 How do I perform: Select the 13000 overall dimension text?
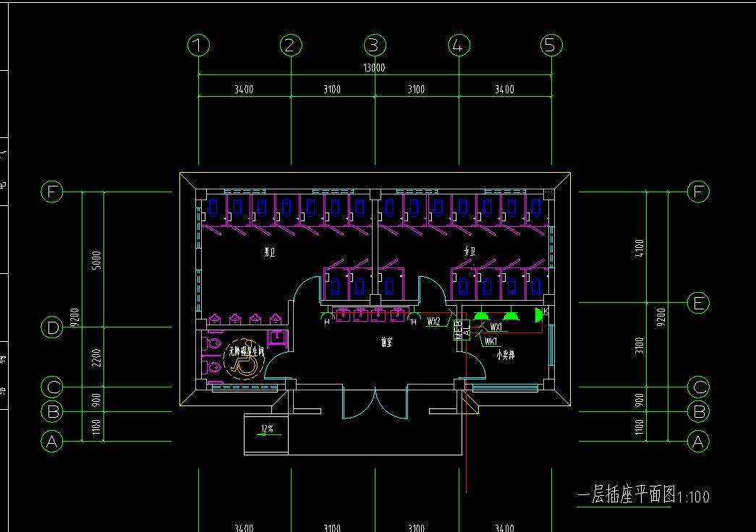(373, 68)
